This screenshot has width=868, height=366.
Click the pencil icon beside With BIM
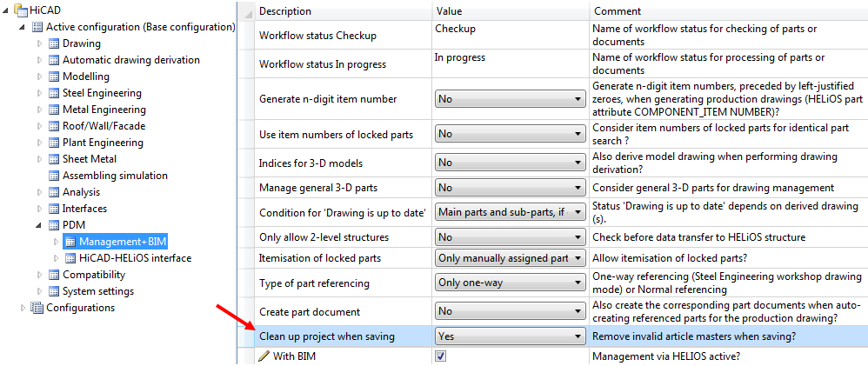[264, 356]
